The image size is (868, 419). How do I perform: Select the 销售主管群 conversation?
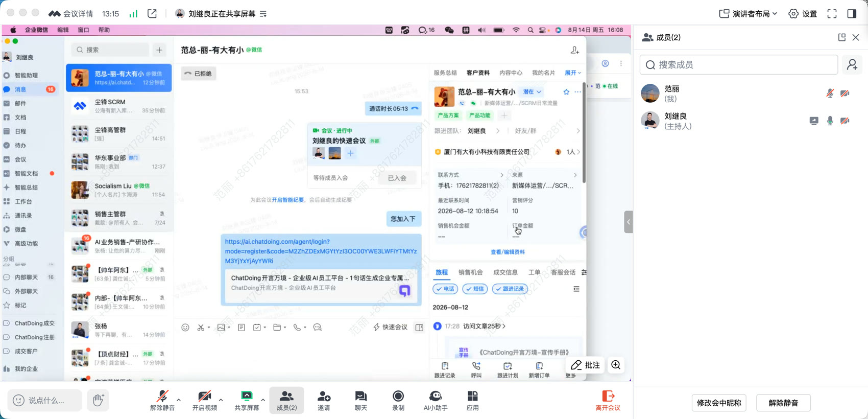119,218
